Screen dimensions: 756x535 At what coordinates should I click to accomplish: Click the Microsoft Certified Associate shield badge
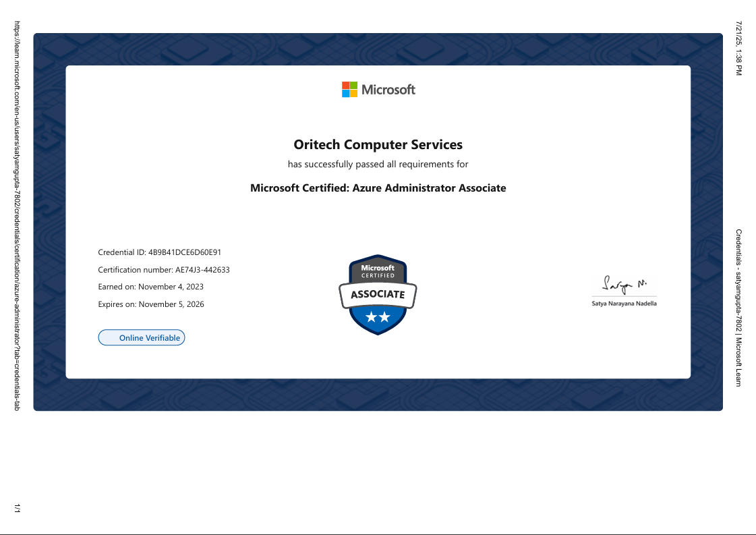pyautogui.click(x=378, y=294)
